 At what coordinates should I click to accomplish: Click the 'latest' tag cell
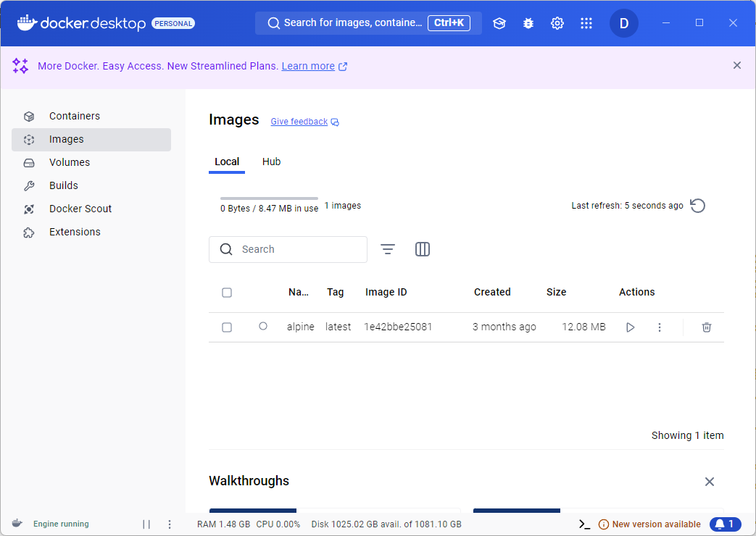pyautogui.click(x=338, y=327)
